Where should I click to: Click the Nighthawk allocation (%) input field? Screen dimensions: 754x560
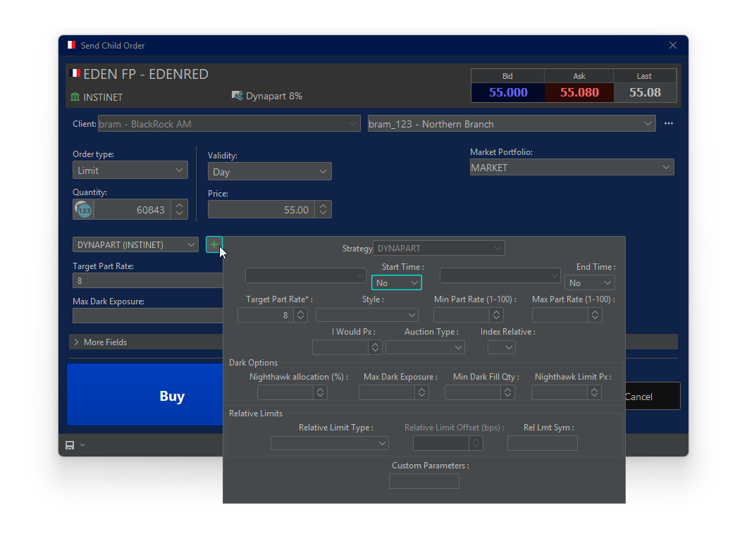(285, 392)
